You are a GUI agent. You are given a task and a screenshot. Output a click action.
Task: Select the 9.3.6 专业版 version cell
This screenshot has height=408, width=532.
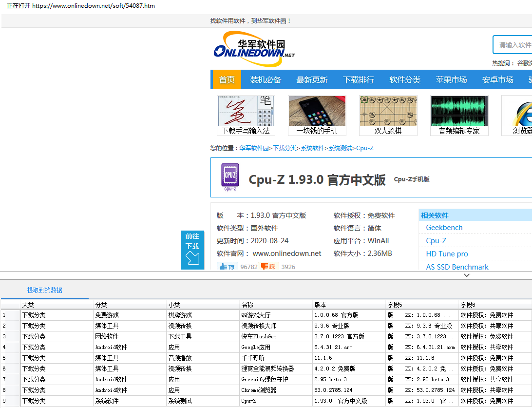[x=349, y=326]
